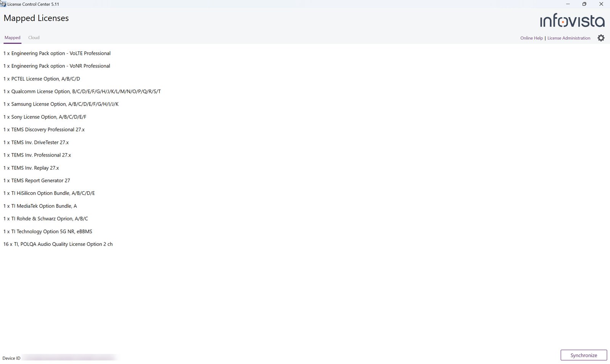Select the VoLTE Professional Engineering Pack entry
Viewport: 610px width, 364px height.
point(57,53)
